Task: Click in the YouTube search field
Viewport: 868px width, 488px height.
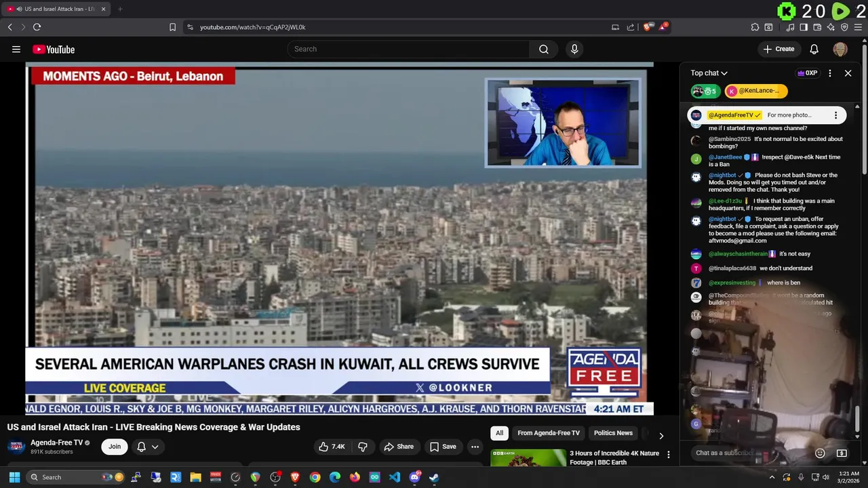Action: tap(408, 49)
